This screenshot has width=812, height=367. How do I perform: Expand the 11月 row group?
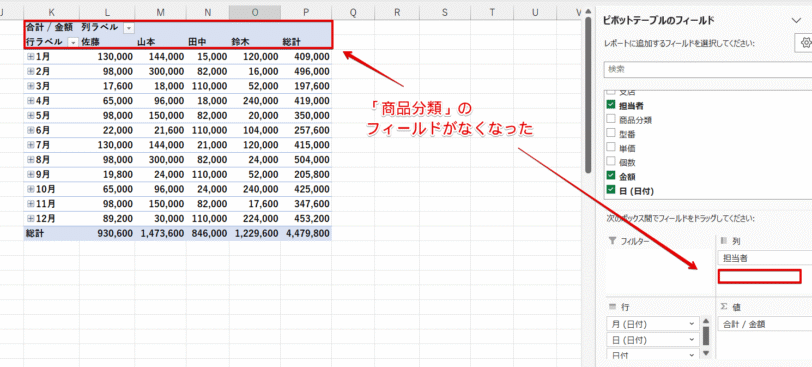[31, 204]
